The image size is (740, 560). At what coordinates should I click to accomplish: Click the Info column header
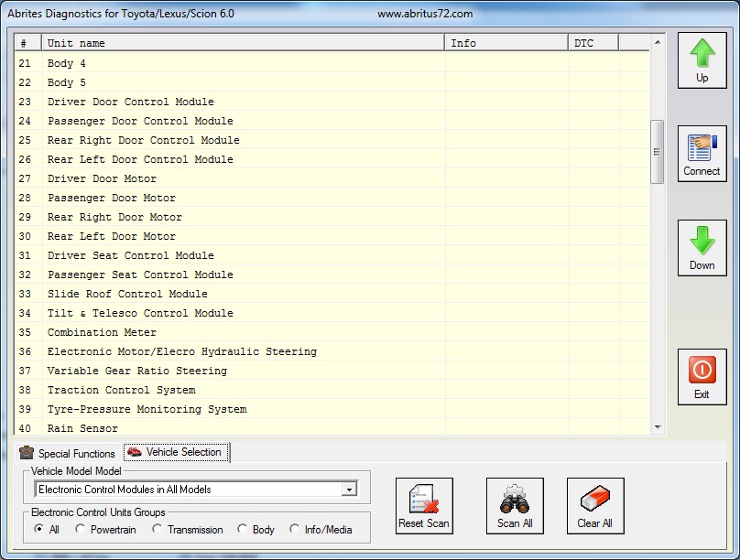506,43
